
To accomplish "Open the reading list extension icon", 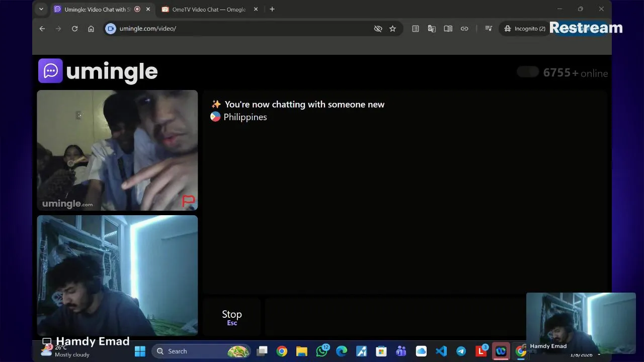I will coord(416,29).
